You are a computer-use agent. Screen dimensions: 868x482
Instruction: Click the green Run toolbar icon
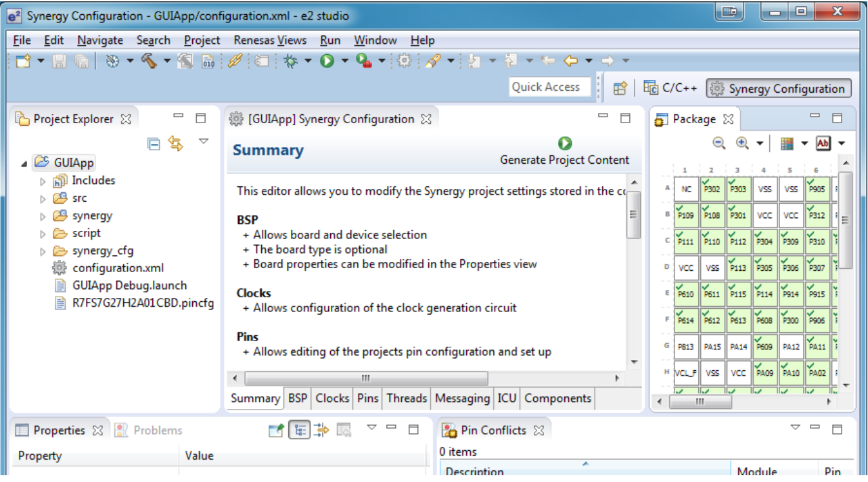[x=327, y=61]
